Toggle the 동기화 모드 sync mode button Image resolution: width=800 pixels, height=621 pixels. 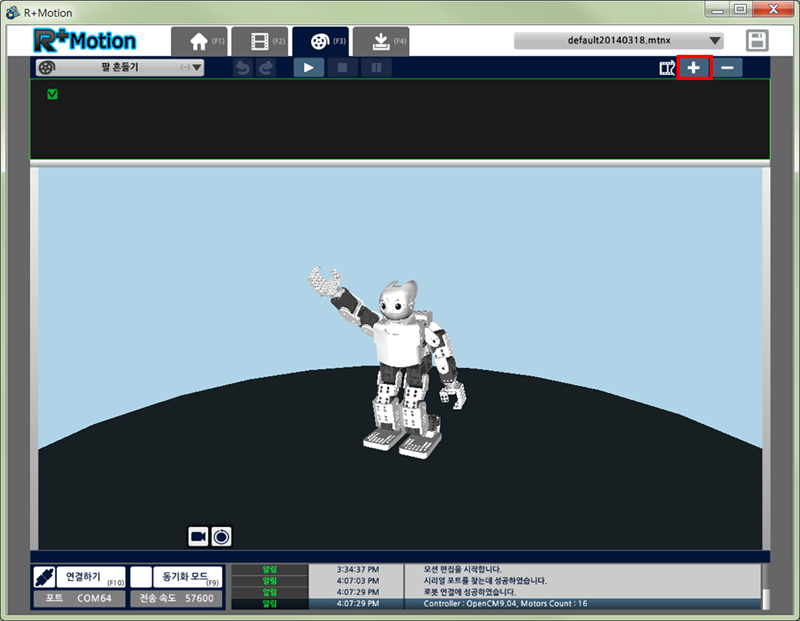[176, 578]
